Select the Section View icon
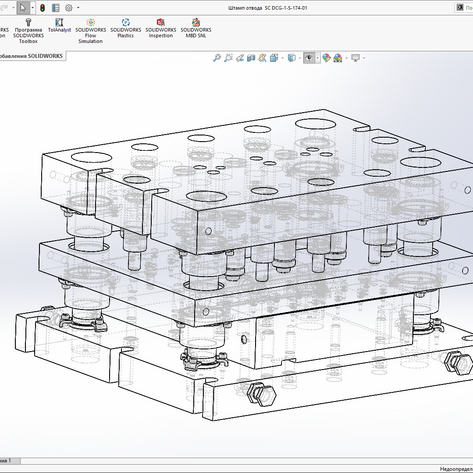 pyautogui.click(x=251, y=58)
